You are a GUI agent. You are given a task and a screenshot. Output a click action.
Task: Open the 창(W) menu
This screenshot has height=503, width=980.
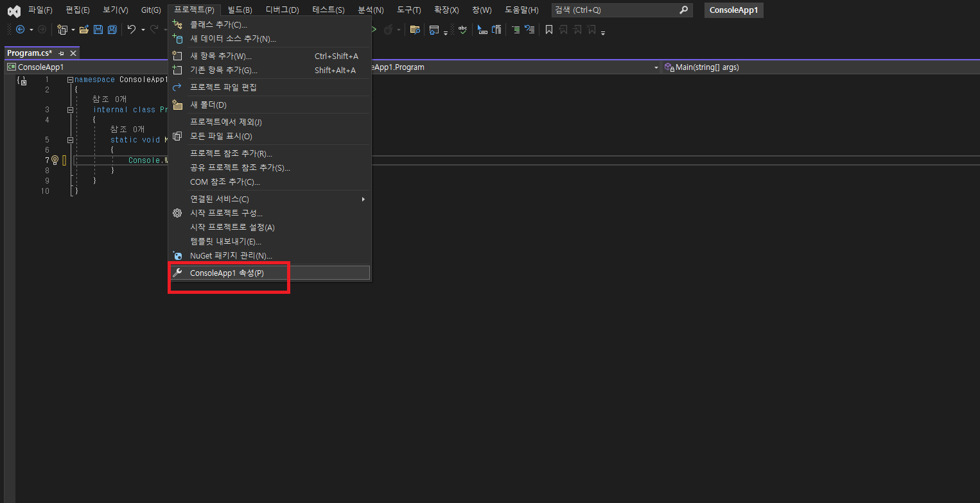[x=482, y=10]
